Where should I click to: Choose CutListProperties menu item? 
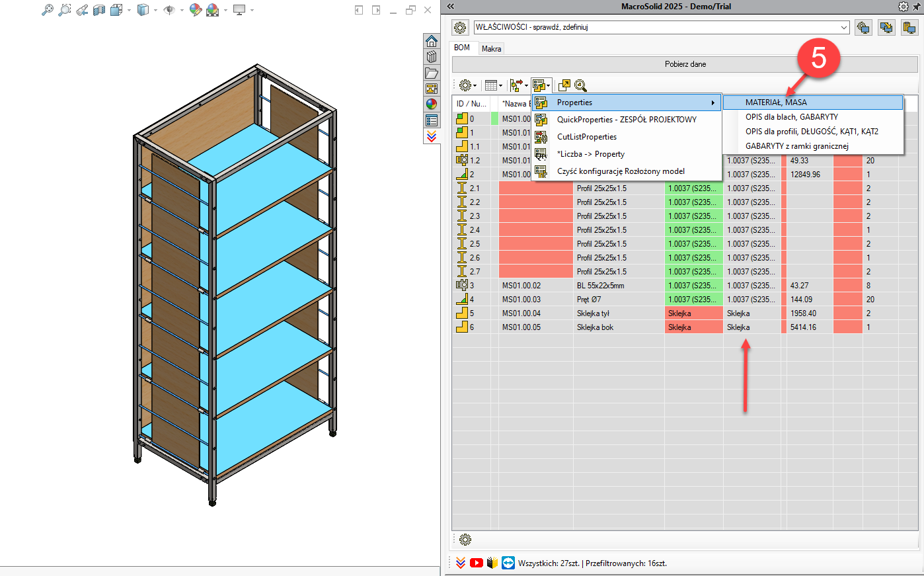point(627,137)
